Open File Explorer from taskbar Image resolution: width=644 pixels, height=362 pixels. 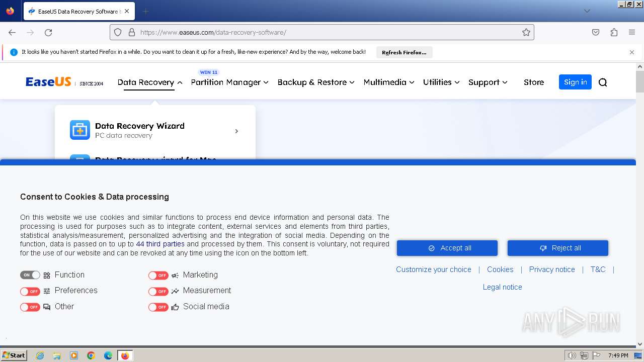pyautogui.click(x=57, y=355)
